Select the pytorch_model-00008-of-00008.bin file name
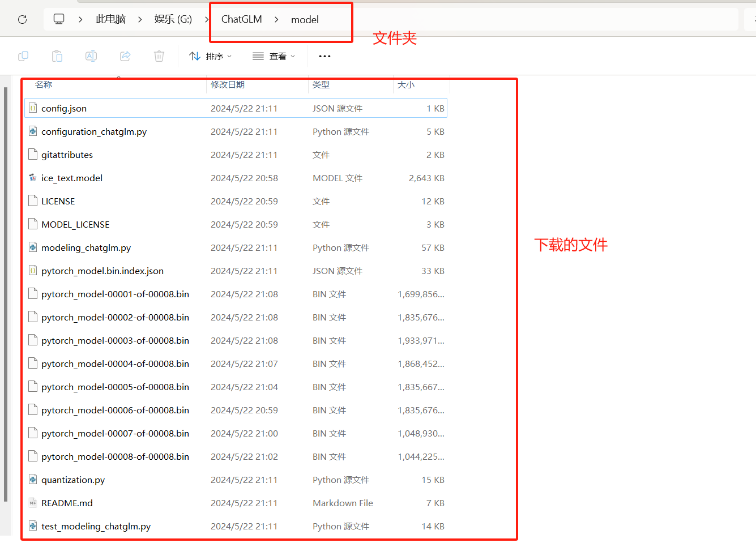This screenshot has width=756, height=543. click(x=115, y=456)
